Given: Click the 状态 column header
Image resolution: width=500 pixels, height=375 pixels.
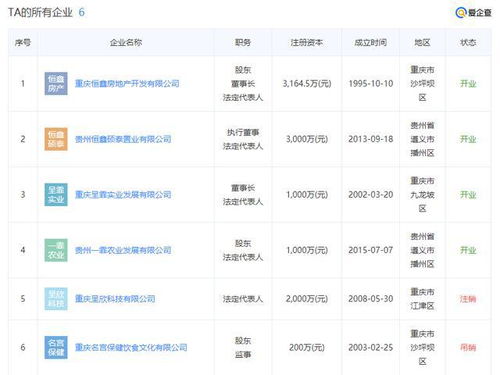Looking at the screenshot, I should (x=468, y=42).
